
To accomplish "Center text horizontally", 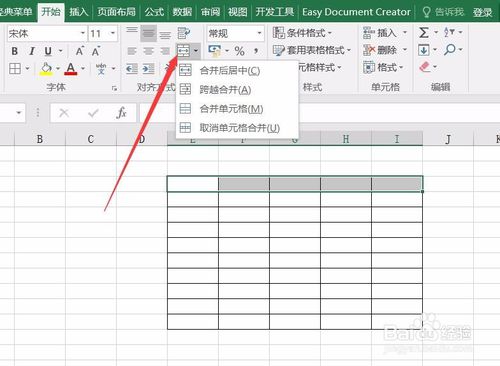I will click(x=148, y=51).
